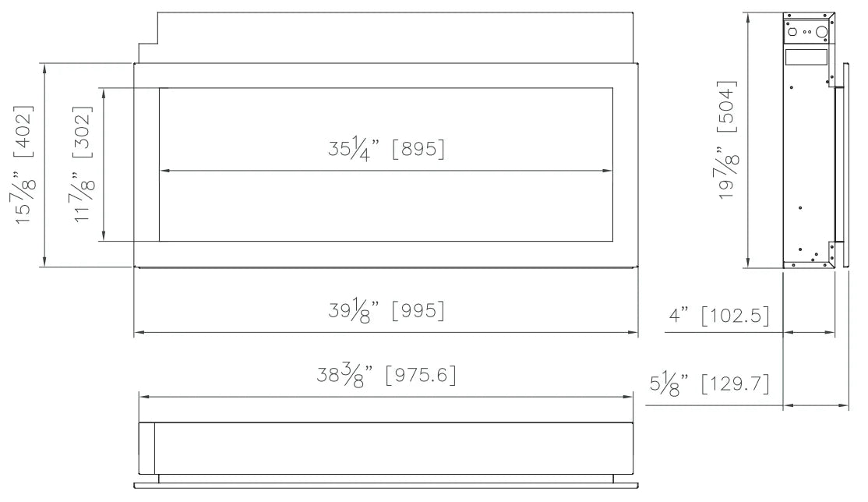Select the 5⅛" [129.7] depth dimension label
868x502 pixels.
coord(710,384)
